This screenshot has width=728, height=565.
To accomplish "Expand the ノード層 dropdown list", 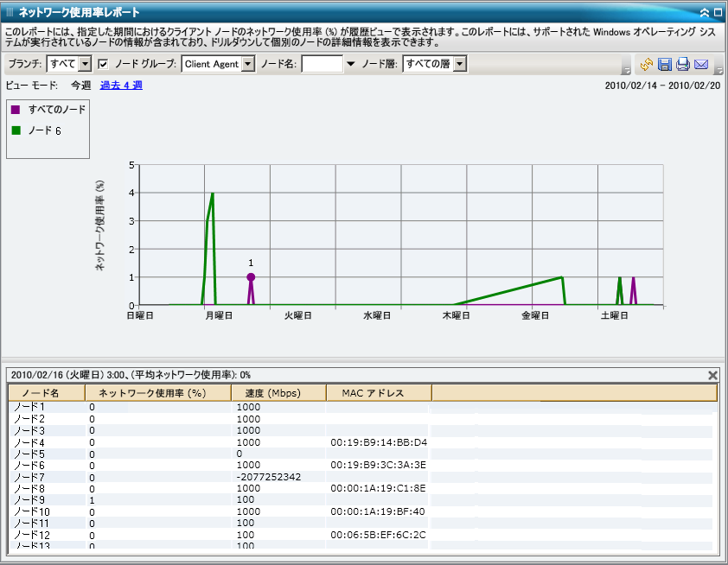I will (460, 64).
